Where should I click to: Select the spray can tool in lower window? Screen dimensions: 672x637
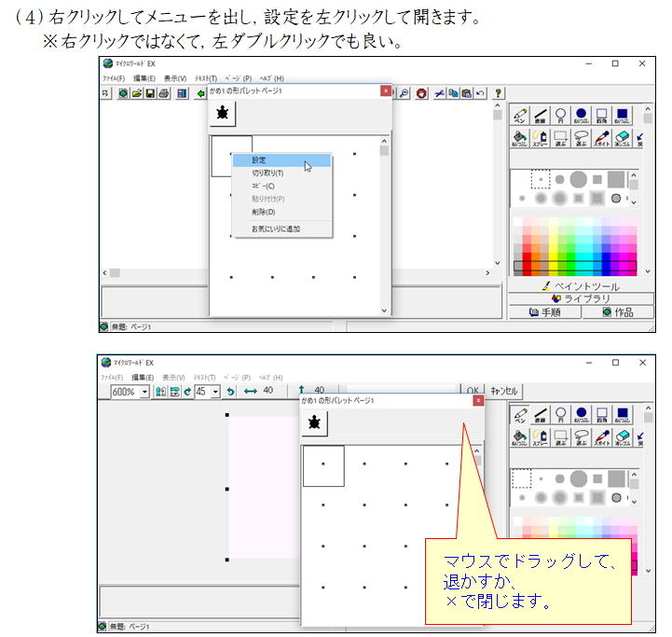coord(541,437)
